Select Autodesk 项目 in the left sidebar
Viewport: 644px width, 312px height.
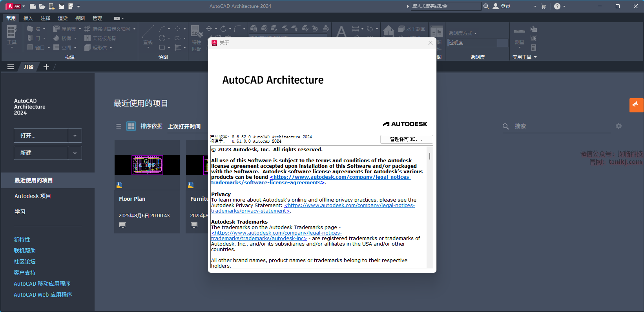[33, 196]
